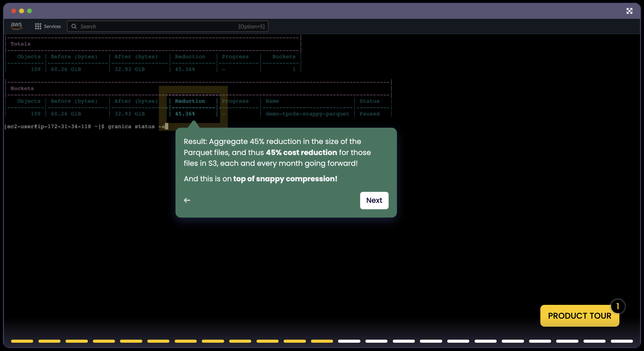The width and height of the screenshot is (644, 351).
Task: Click the back arrow in the tour tooltip
Action: coord(187,200)
